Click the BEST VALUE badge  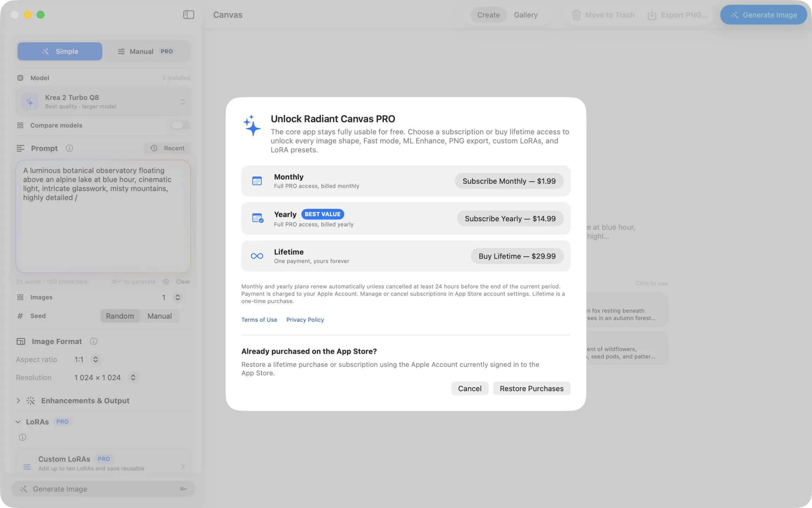[323, 214]
